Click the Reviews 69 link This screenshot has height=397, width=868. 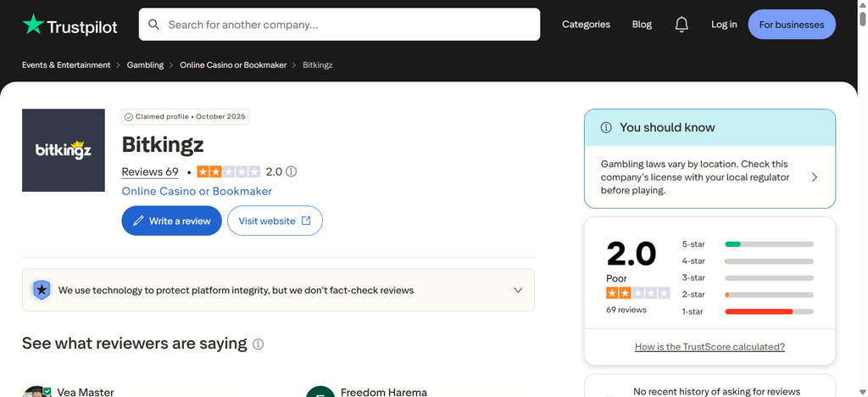coord(150,171)
